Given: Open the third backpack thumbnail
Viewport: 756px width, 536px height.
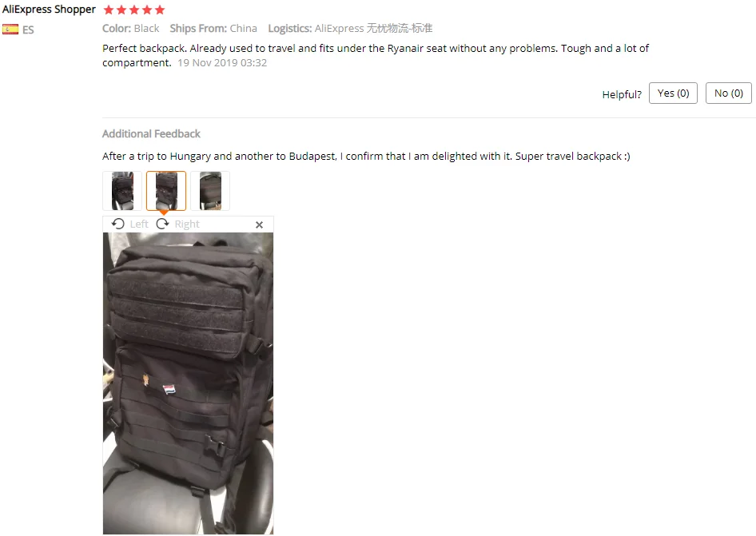Looking at the screenshot, I should coord(210,191).
